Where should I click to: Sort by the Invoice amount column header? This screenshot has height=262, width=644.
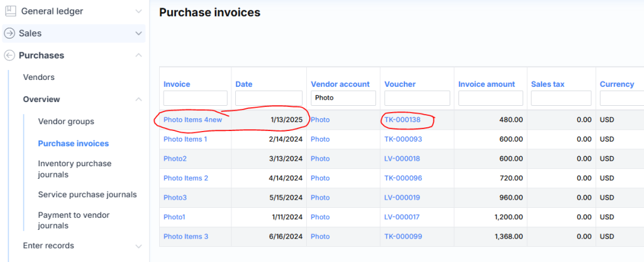coord(486,84)
